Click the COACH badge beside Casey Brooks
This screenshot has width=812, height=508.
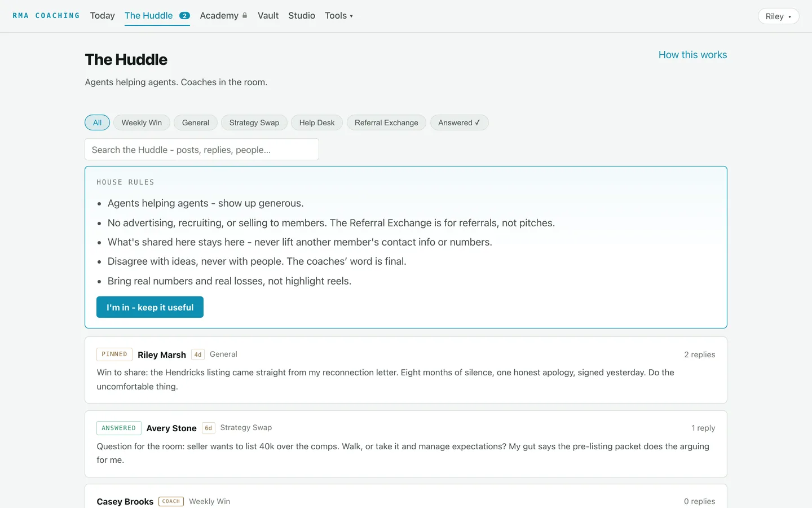171,501
